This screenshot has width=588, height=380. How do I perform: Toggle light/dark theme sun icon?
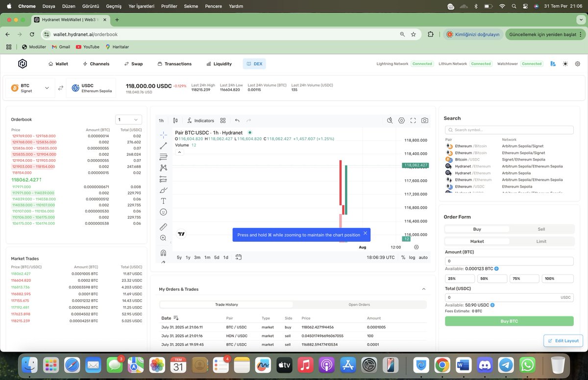point(565,64)
